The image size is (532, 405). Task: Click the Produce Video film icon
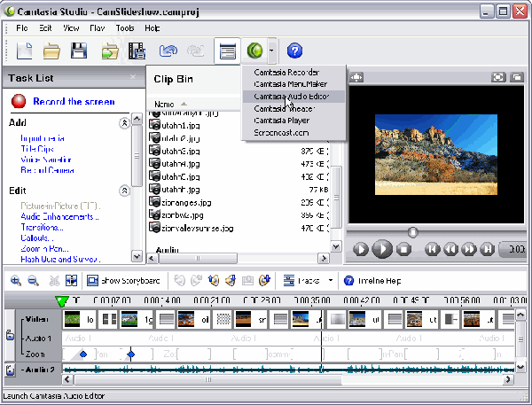coord(137,51)
